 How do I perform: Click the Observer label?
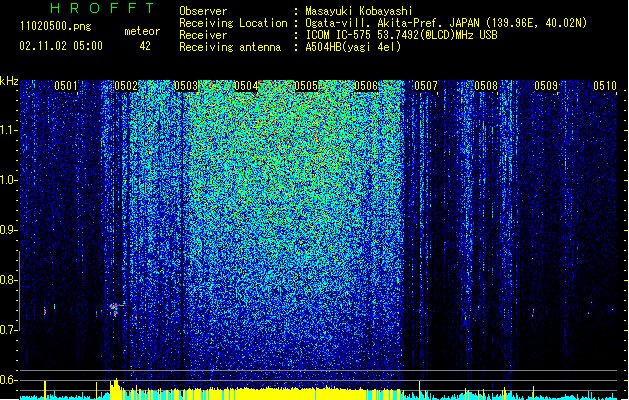(x=203, y=11)
